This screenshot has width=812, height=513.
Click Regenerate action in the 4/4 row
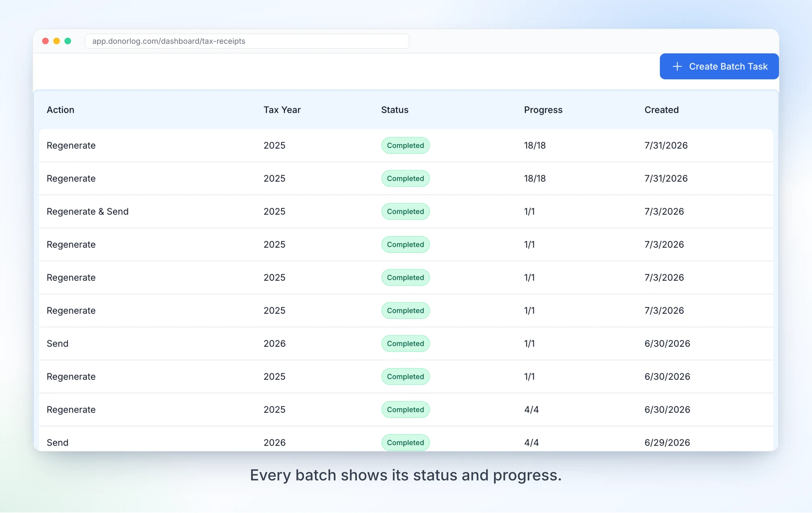71,409
